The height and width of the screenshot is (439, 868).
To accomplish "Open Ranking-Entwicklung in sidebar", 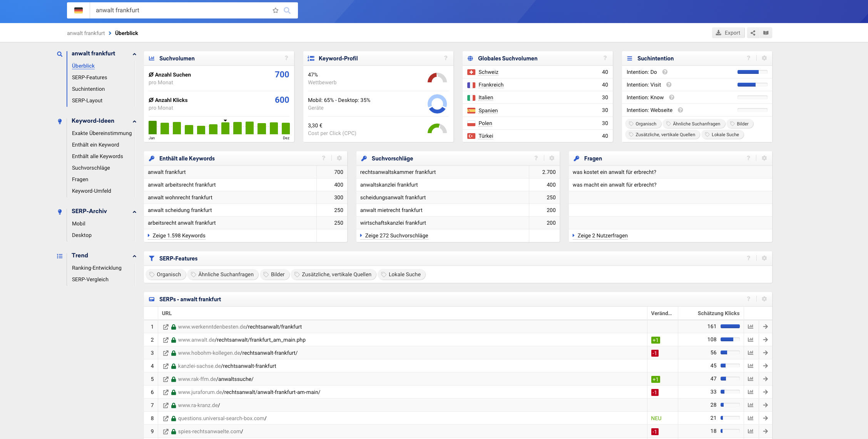I will (97, 268).
